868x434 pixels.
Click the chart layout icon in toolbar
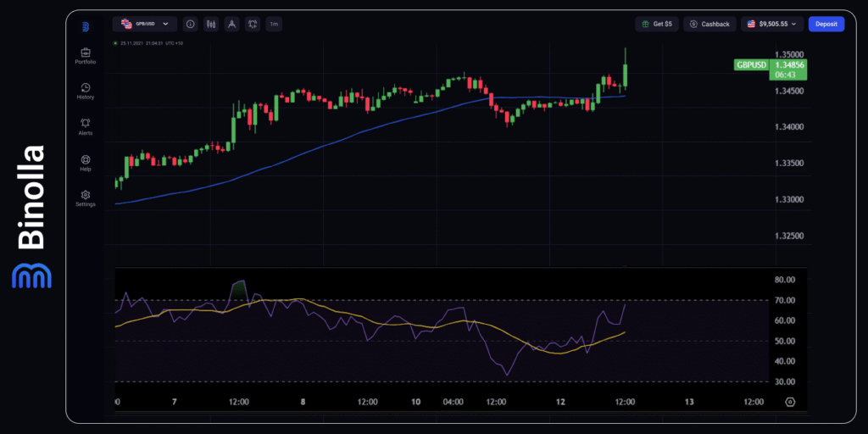[252, 25]
